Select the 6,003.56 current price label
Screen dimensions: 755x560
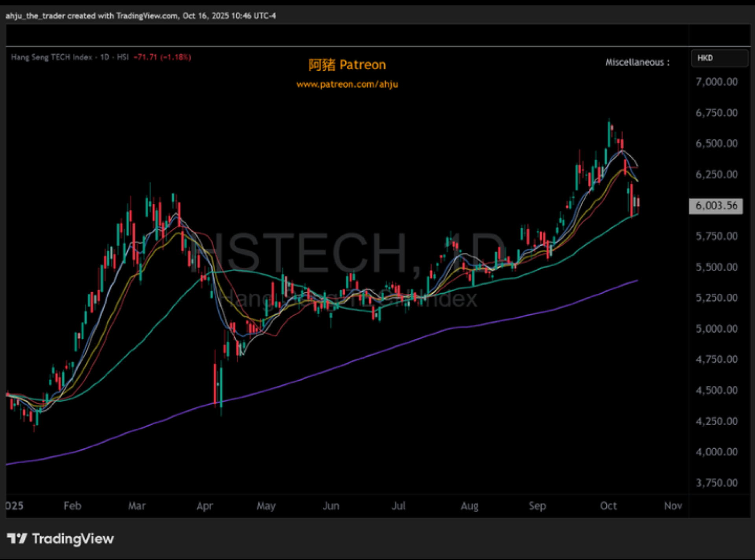[x=716, y=206]
